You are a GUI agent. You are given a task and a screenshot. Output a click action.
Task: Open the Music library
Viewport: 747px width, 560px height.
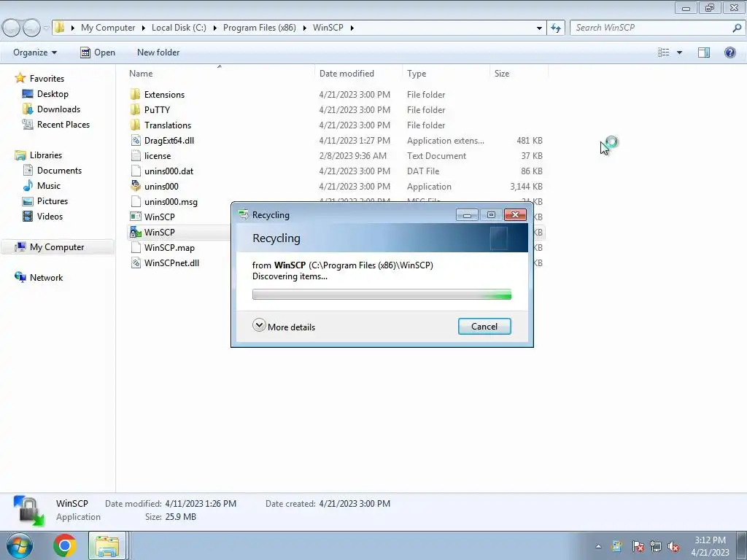(x=49, y=186)
